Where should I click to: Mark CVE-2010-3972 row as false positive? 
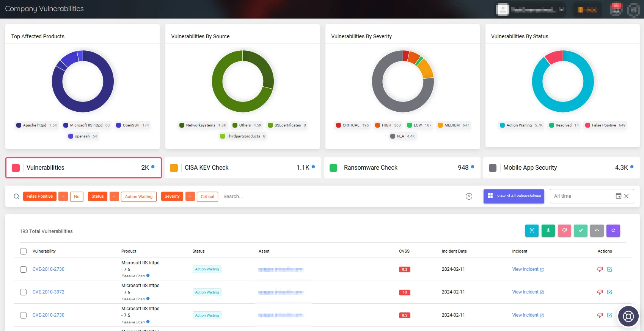coord(600,292)
